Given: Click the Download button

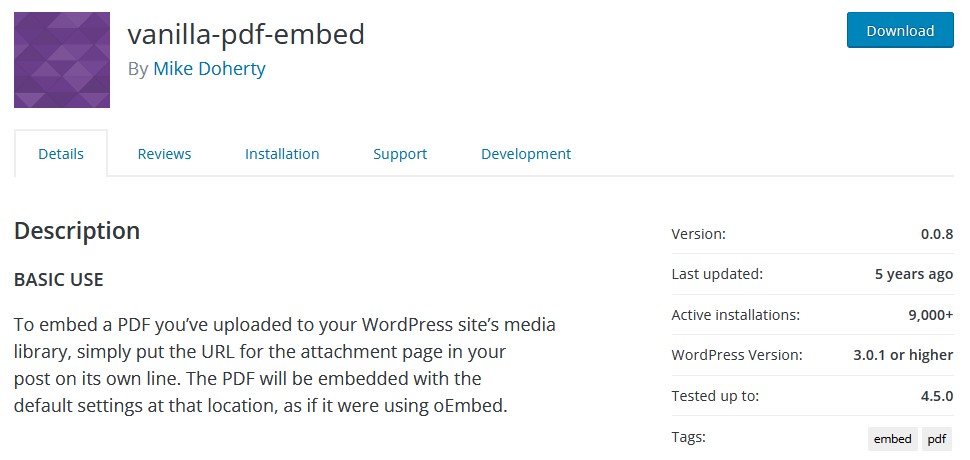Looking at the screenshot, I should pos(900,30).
